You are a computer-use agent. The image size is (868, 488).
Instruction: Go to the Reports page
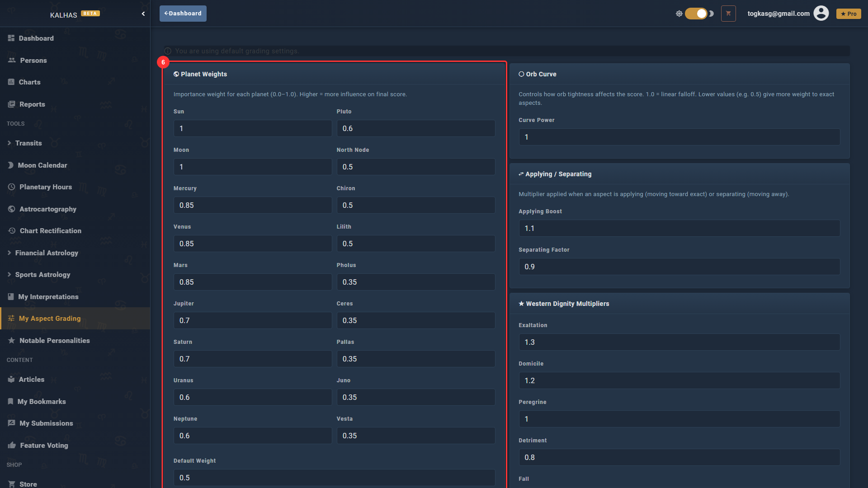pos(32,104)
